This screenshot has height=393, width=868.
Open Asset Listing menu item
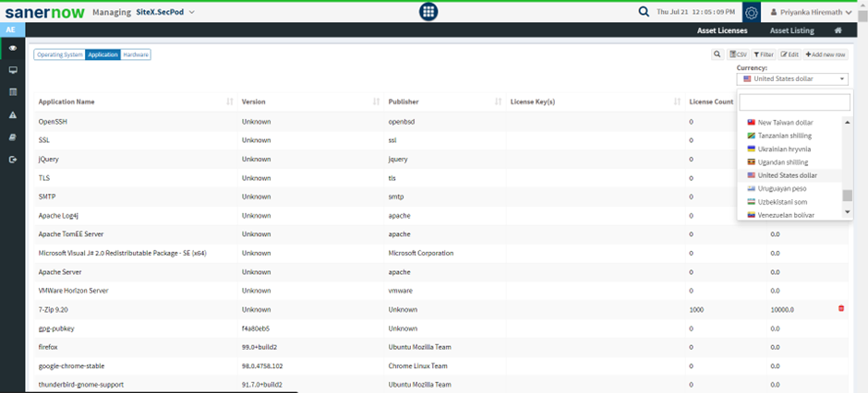point(791,30)
